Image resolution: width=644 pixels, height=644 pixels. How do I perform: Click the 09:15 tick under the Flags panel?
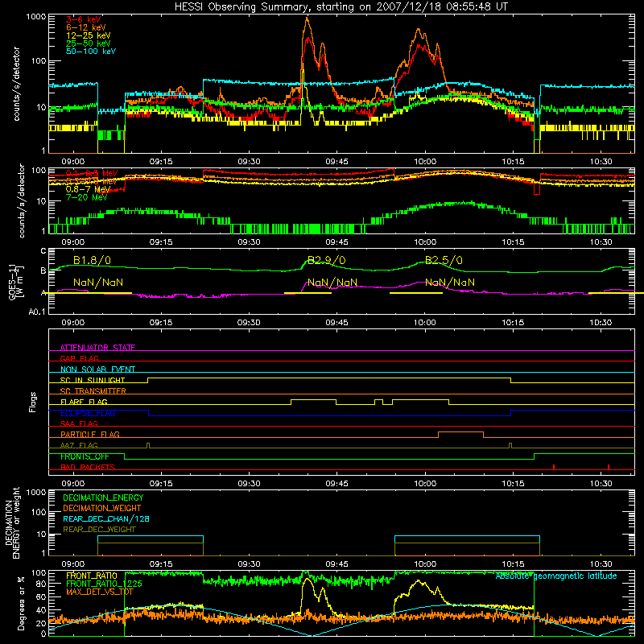161,484
